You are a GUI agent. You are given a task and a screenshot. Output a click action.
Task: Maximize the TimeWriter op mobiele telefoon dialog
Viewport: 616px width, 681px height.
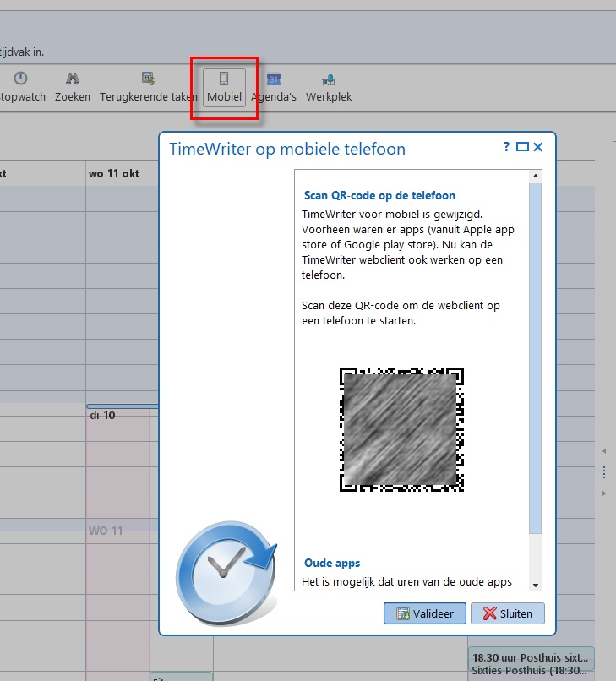522,147
